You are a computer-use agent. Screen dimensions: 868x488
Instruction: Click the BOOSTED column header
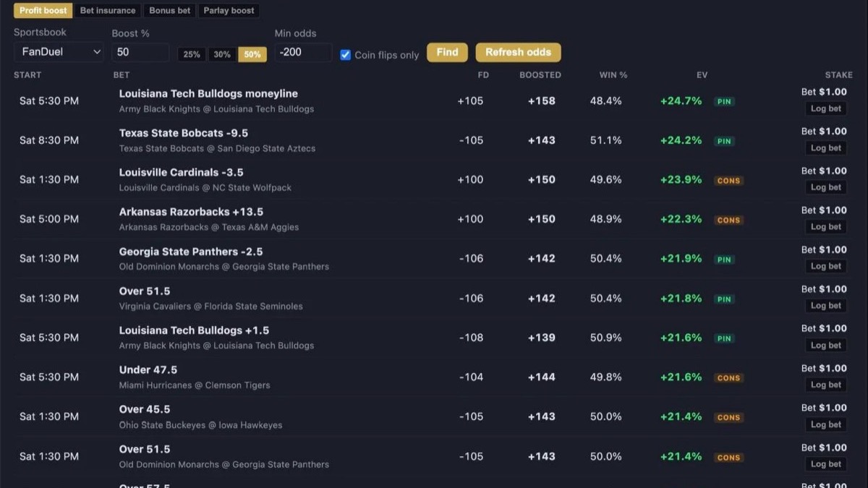[540, 75]
